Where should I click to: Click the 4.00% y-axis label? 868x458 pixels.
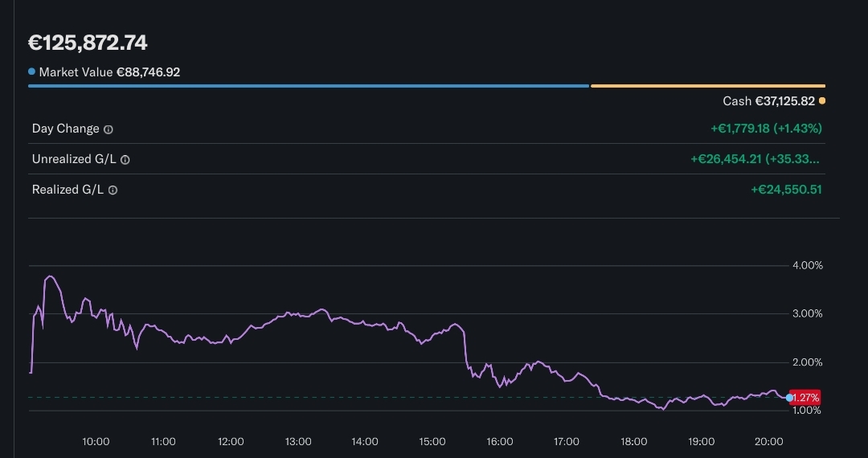(808, 265)
